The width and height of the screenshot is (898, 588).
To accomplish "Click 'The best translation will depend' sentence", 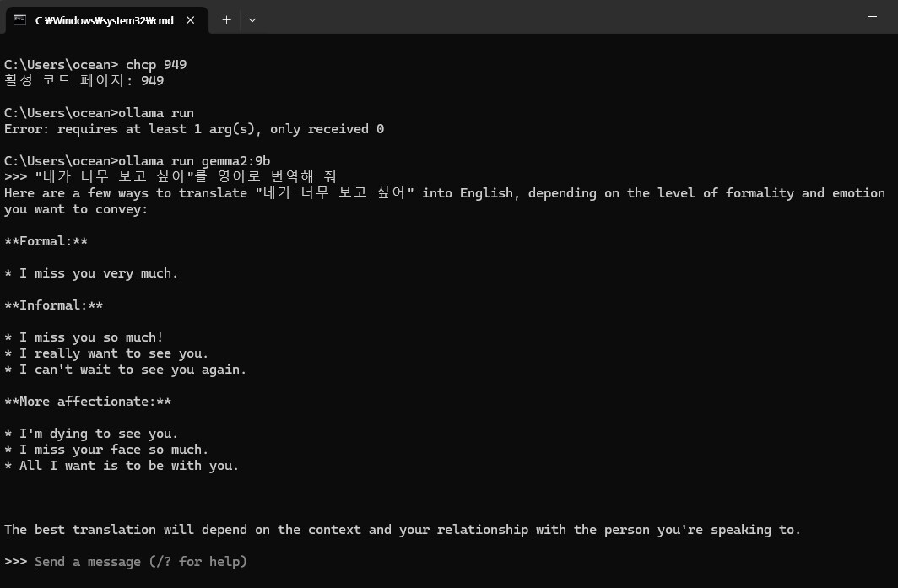I will (402, 530).
